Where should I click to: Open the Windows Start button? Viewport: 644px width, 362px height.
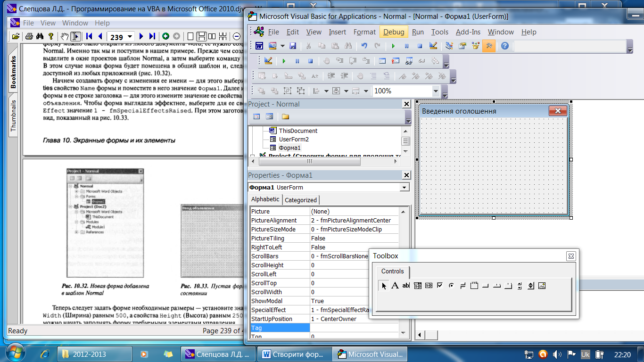[x=15, y=354]
